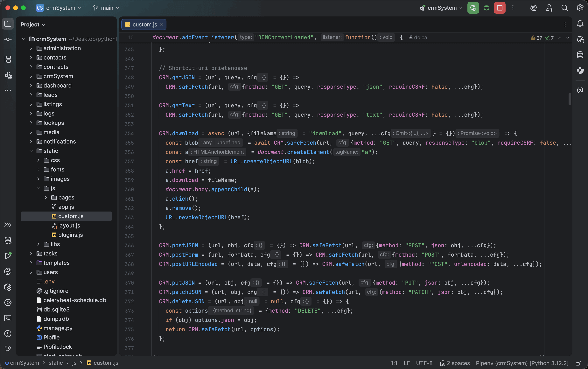Screen dimensions: 588x369
Task: Open the Python Packages tool window
Action: pyautogui.click(x=8, y=287)
